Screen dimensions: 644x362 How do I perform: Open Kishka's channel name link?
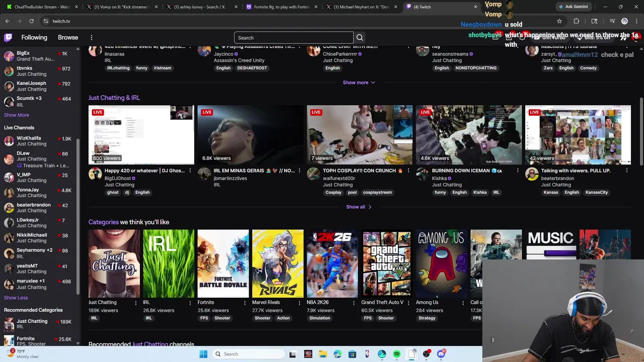coord(439,178)
